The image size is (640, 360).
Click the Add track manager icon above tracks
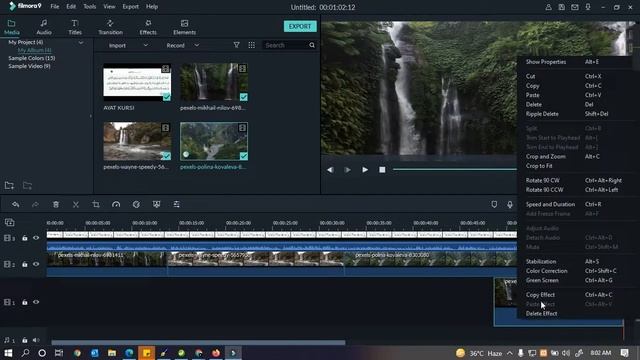9,222
